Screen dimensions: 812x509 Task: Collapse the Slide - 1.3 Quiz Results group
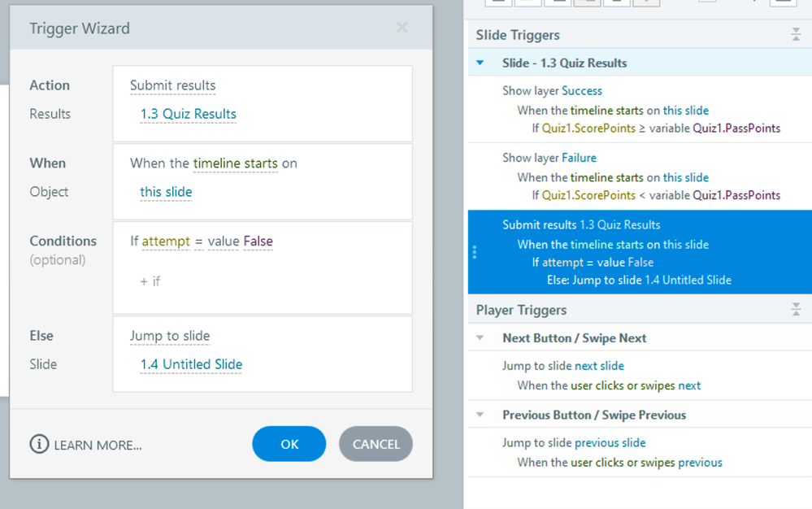tap(480, 63)
